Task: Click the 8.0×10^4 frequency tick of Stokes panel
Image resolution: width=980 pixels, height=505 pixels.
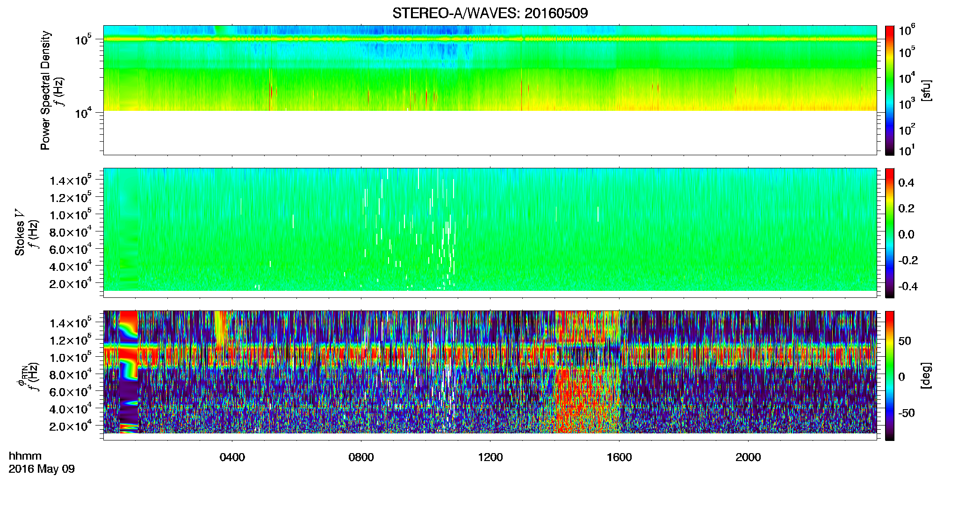Action: point(71,232)
